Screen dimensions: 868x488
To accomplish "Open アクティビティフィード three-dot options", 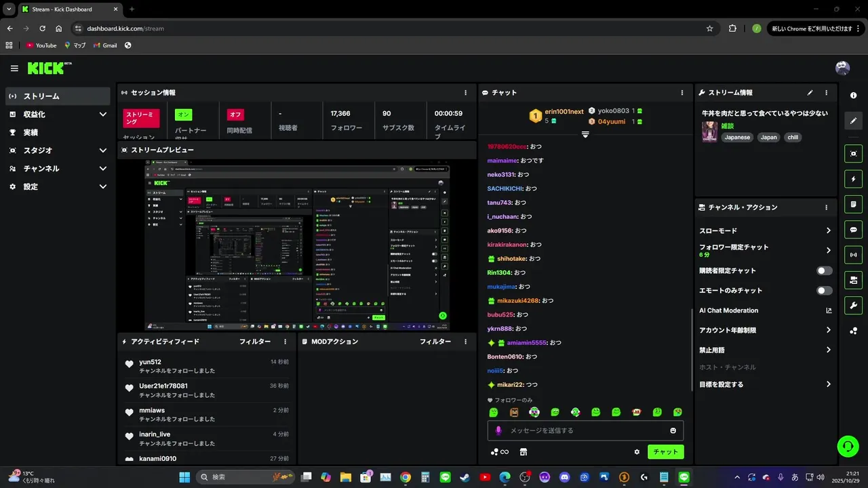I will [x=285, y=342].
